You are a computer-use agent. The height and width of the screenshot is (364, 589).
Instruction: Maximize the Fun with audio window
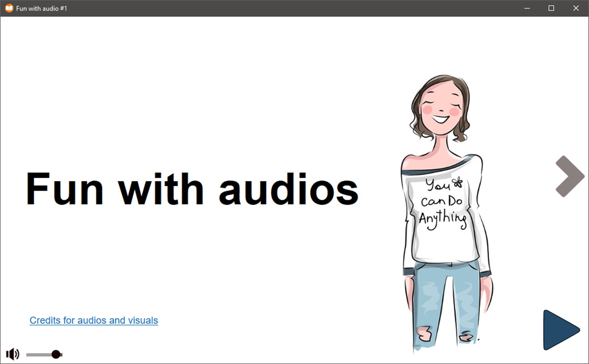point(552,8)
